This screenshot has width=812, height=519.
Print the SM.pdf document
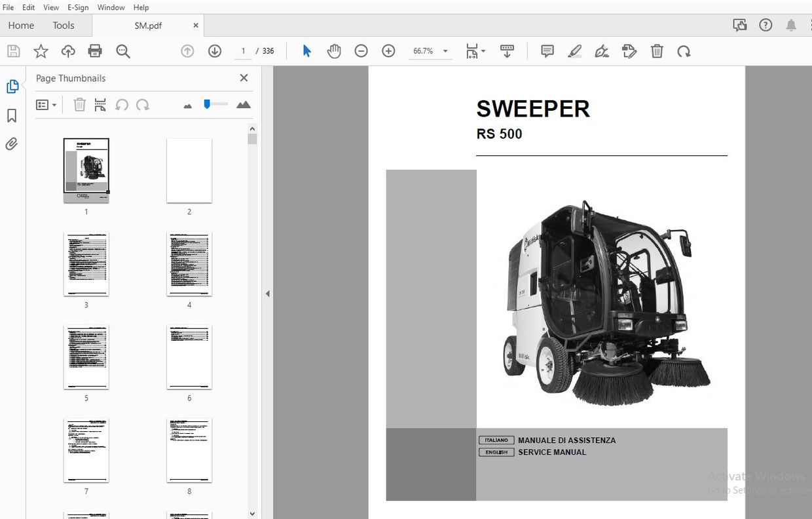coord(96,50)
